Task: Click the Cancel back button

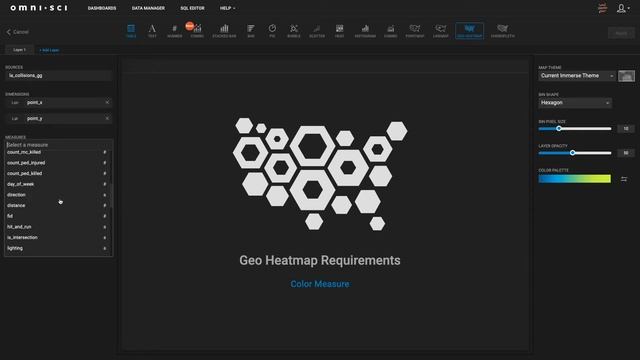Action: 17,32
